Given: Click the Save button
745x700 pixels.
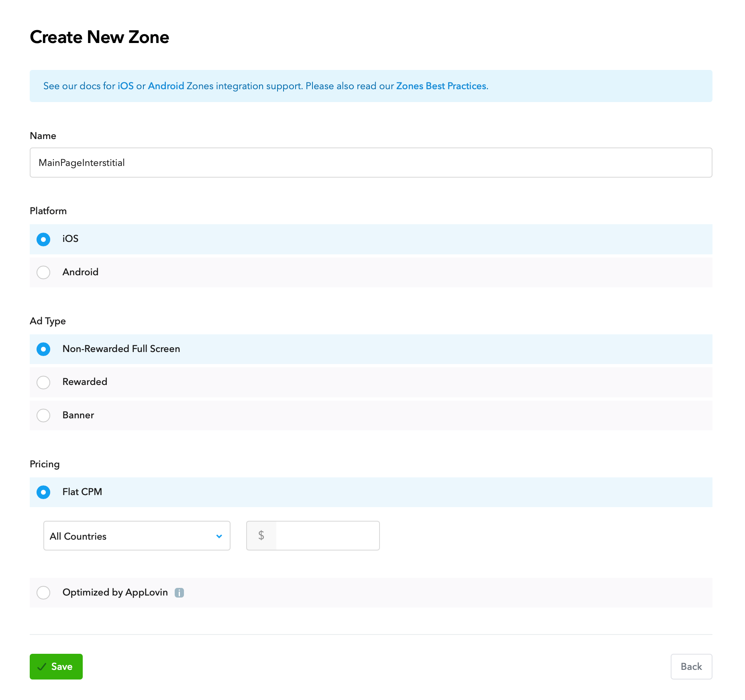Looking at the screenshot, I should 56,667.
